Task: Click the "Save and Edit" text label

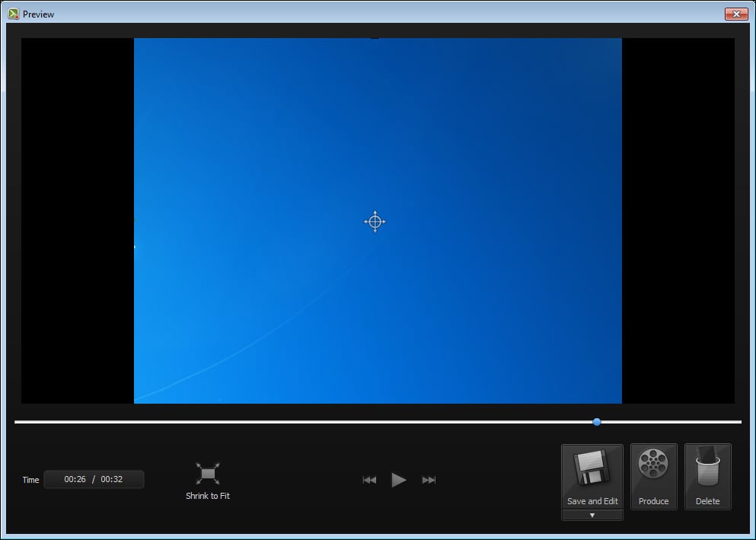Action: (x=592, y=501)
